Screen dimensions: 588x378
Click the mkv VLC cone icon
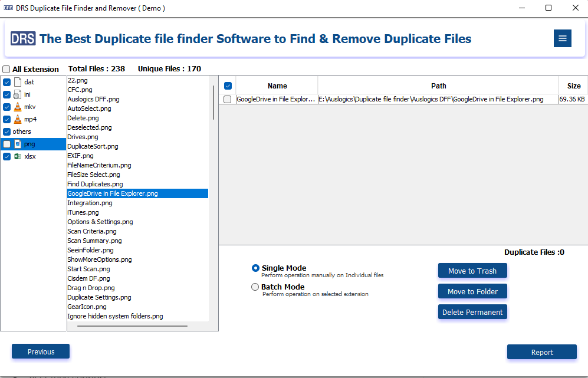coord(18,107)
